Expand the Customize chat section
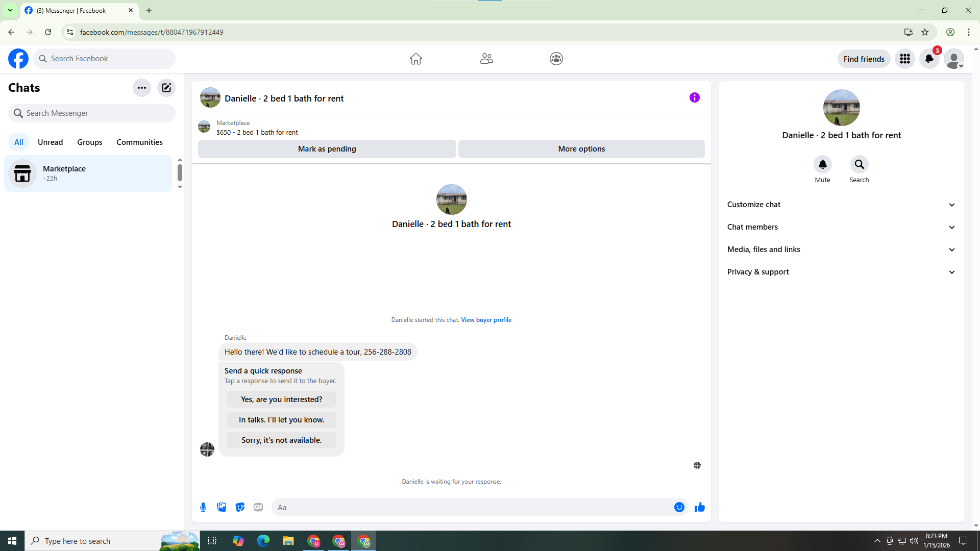 [841, 205]
